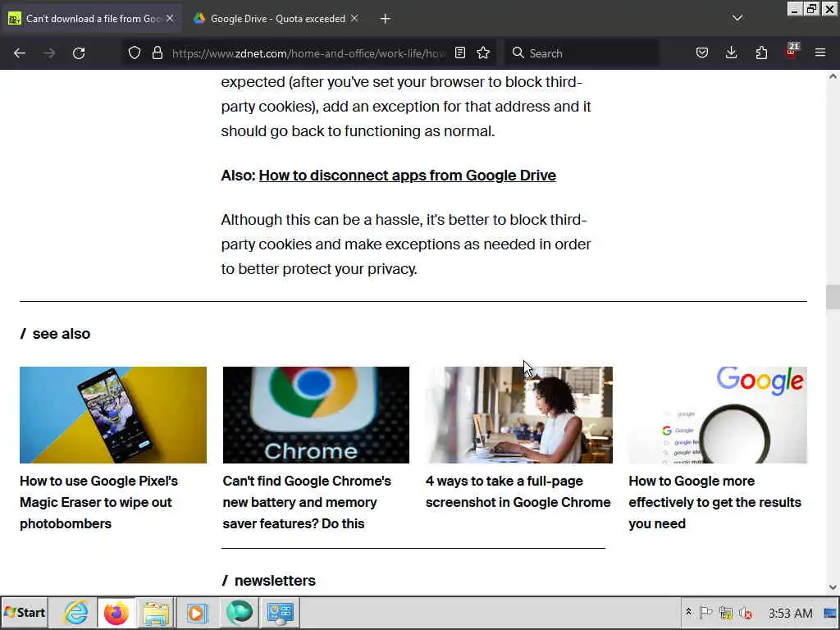Click the zdnet.com address bar
The width and height of the screenshot is (840, 630).
308,53
